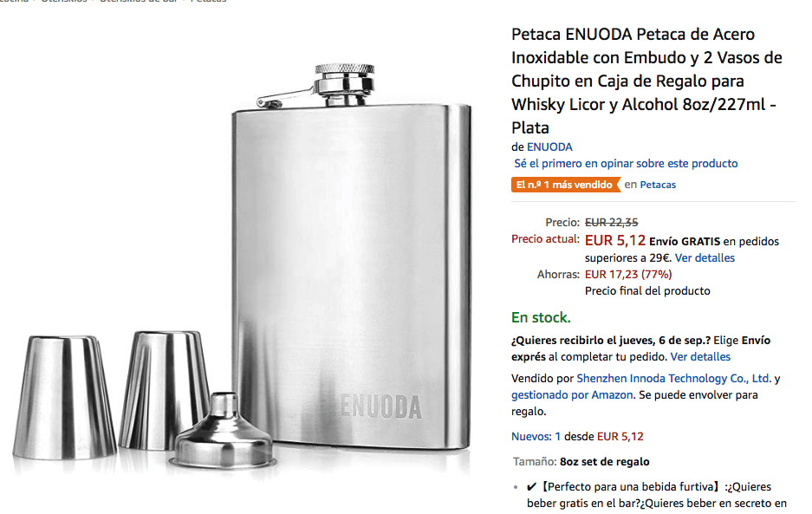Open the seller link Shenzhen Innoda Technology Co., Ltd.
812x514 pixels.
(x=674, y=379)
